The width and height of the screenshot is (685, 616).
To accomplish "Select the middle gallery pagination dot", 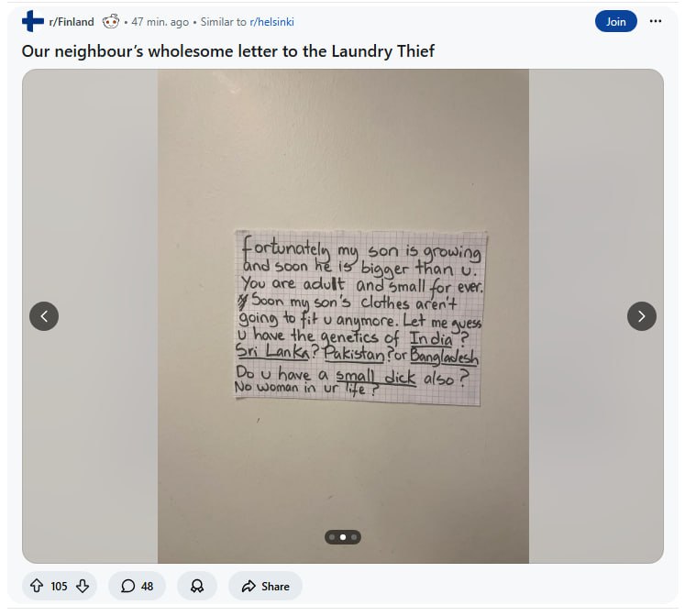I will [x=343, y=537].
